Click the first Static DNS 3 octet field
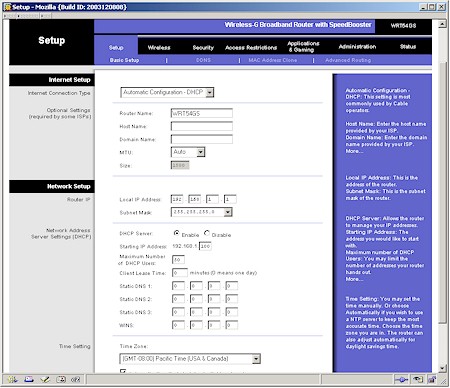 [x=178, y=312]
